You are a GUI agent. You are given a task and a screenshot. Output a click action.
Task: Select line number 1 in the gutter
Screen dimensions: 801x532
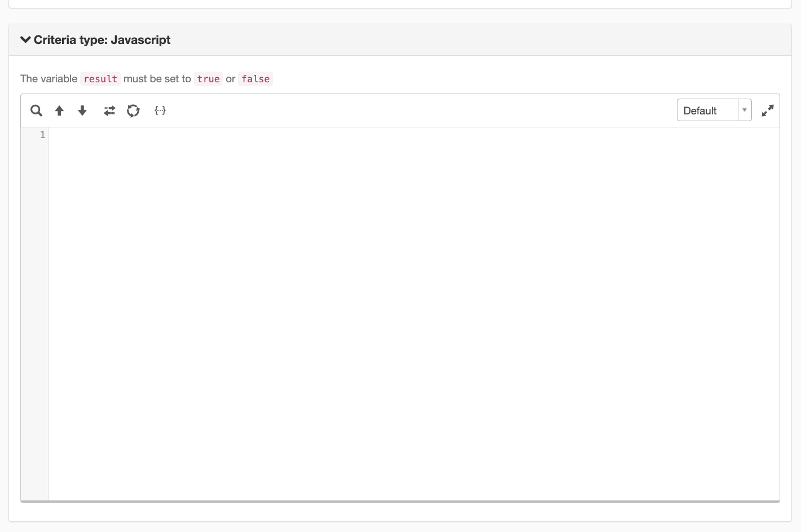pyautogui.click(x=42, y=135)
